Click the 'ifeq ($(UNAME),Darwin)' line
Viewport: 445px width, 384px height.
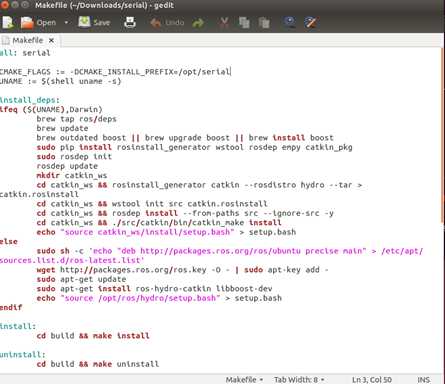(x=51, y=109)
